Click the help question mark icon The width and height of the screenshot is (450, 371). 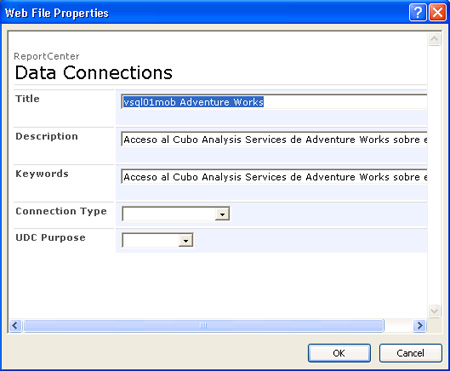[x=417, y=13]
